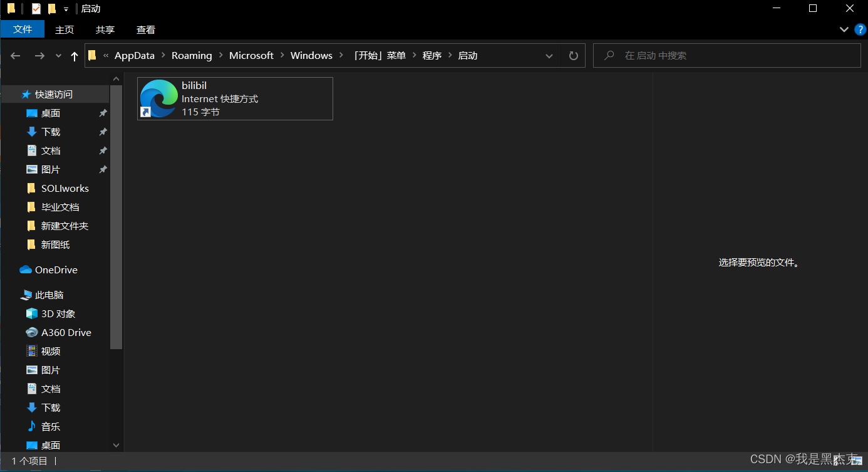The width and height of the screenshot is (868, 472).
Task: Click sidebar scrollbar up arrow
Action: pos(116,79)
